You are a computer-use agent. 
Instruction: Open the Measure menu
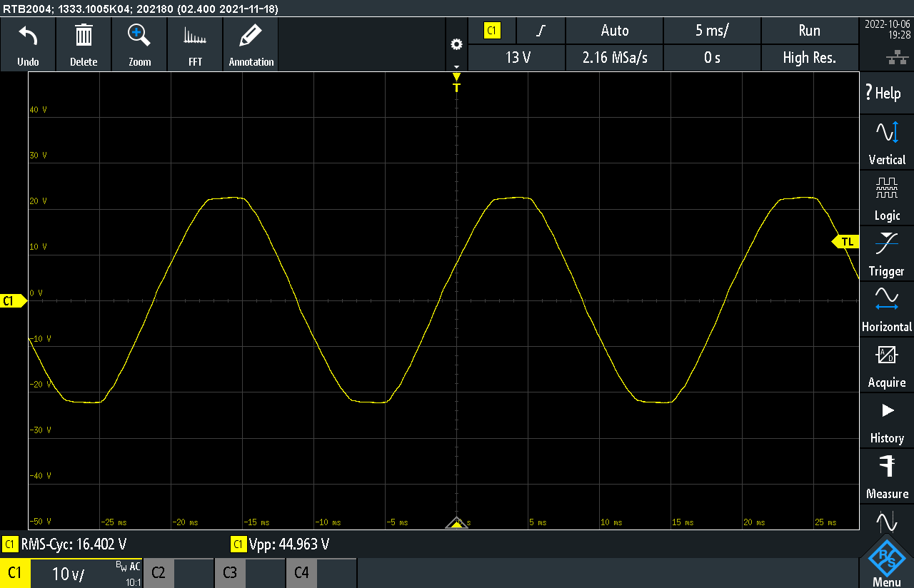(x=886, y=476)
